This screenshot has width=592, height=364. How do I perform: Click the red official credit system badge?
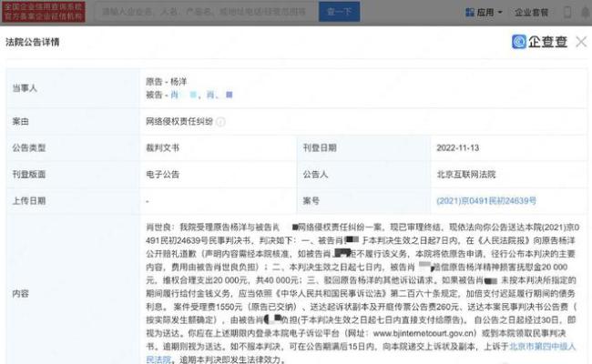(x=44, y=12)
